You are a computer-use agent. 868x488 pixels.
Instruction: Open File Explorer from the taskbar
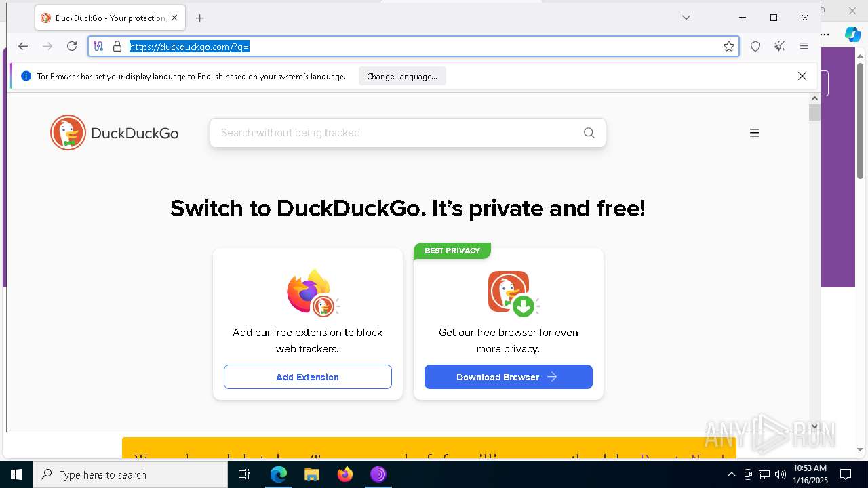click(311, 474)
